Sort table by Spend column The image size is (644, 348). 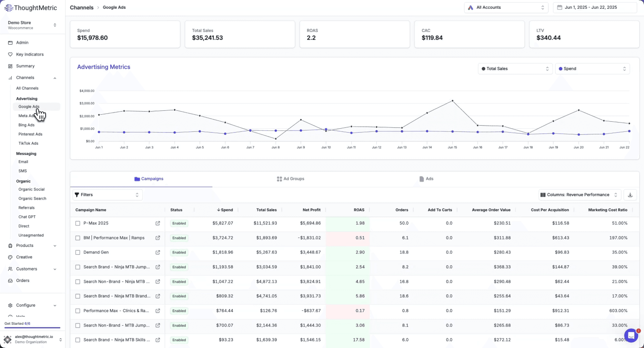(225, 210)
